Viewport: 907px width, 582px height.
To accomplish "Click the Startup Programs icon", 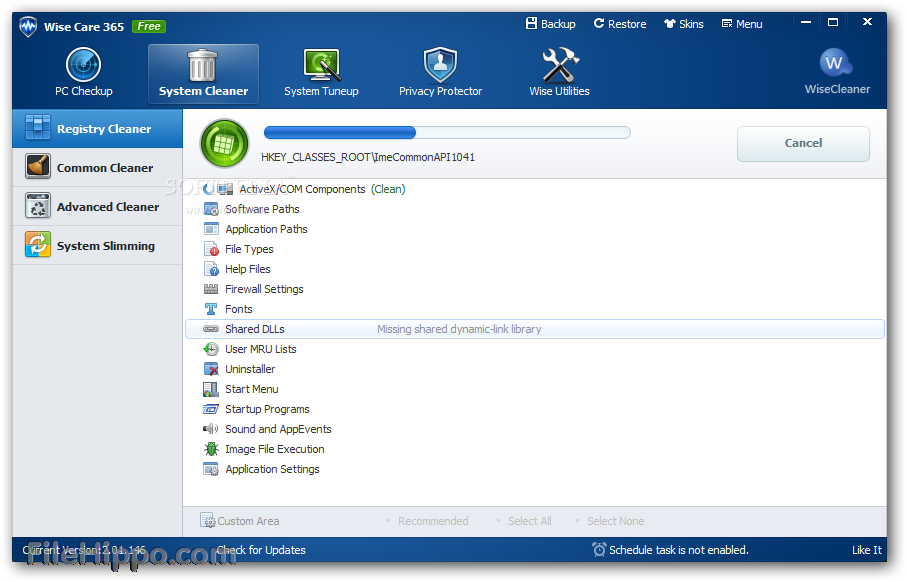I will coord(211,409).
